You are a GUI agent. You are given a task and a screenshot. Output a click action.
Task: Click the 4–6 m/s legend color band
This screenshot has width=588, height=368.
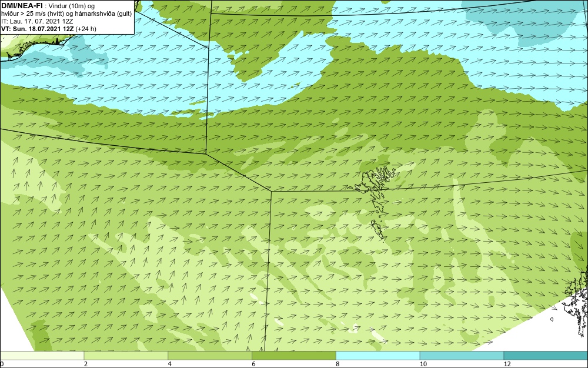click(x=210, y=356)
